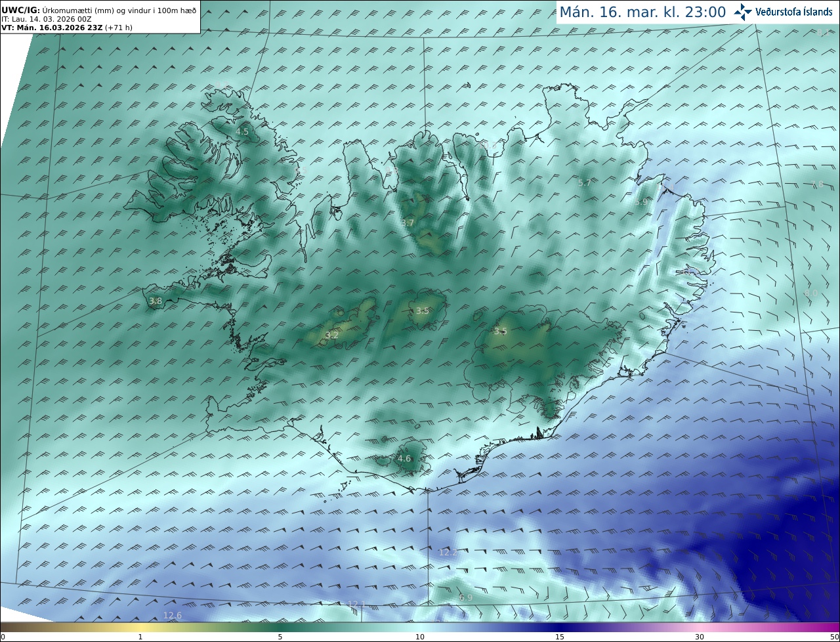Image resolution: width=840 pixels, height=642 pixels.
Task: Select the 12.2 value south of Iceland
Action: pos(448,553)
